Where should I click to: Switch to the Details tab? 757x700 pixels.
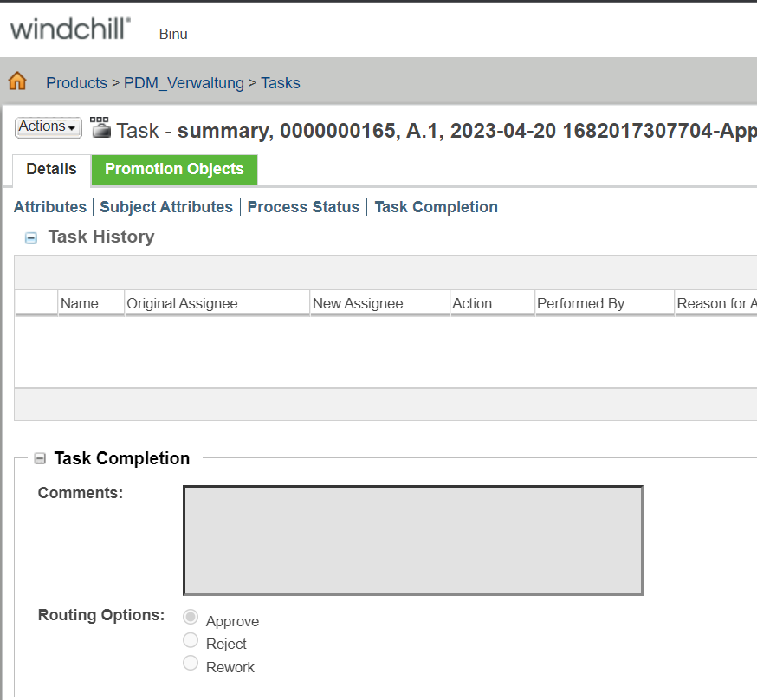click(x=50, y=169)
